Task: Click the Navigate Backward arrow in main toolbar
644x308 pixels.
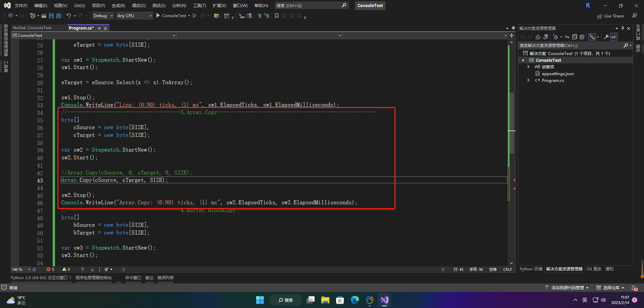Action: point(10,16)
